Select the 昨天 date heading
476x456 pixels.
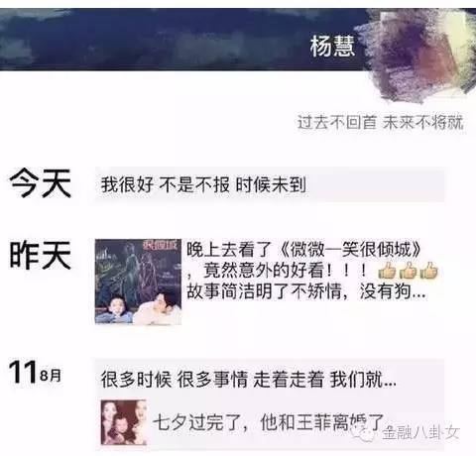coord(41,255)
